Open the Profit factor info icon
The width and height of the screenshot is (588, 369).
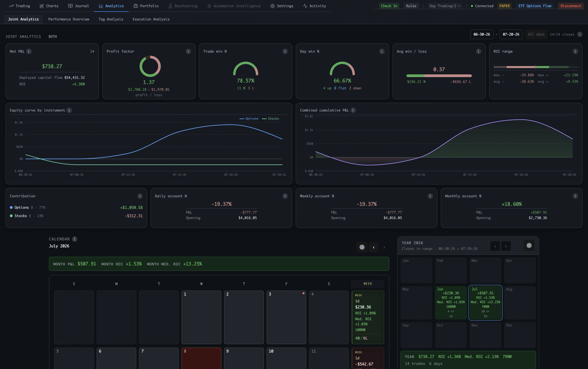[x=188, y=51]
